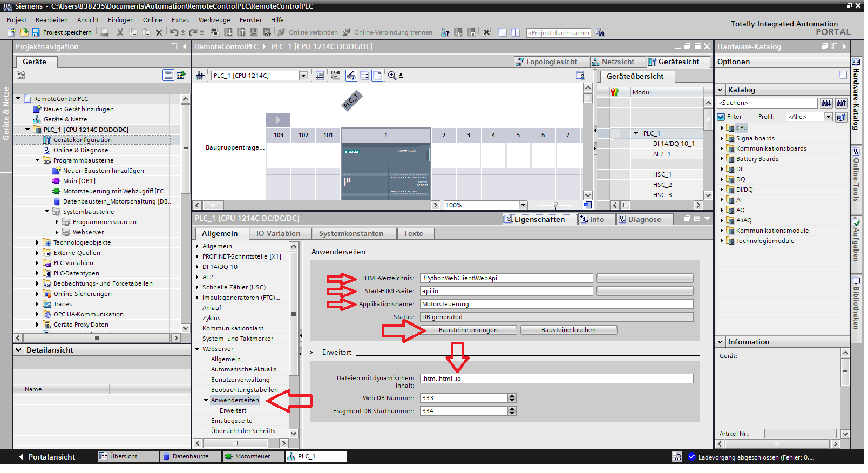Click the download to device icon
Image resolution: width=868 pixels, height=473 pixels.
(x=228, y=32)
